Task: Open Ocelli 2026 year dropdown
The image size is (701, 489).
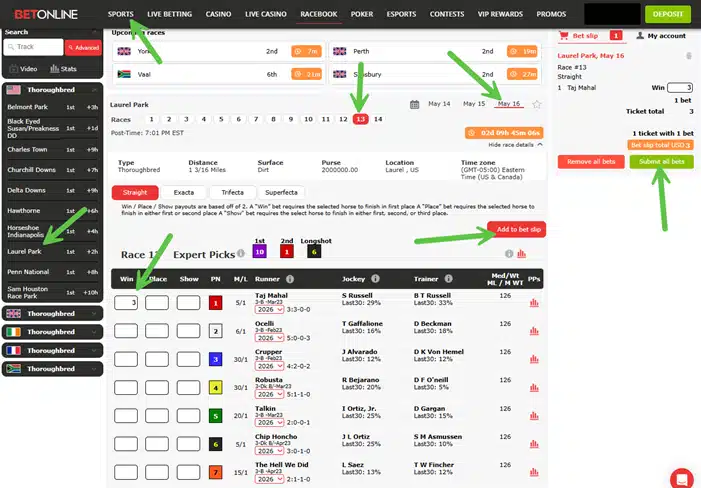Action: 269,337
